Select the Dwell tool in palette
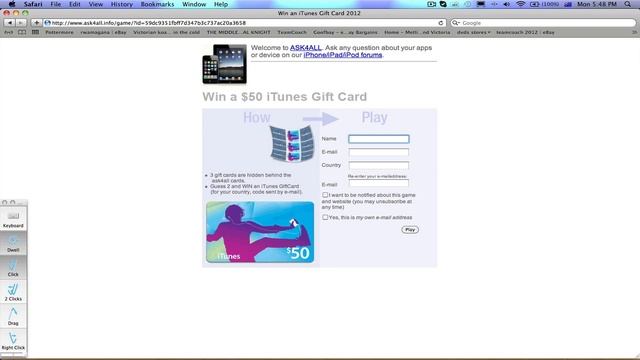The width and height of the screenshot is (640, 360). (x=13, y=244)
